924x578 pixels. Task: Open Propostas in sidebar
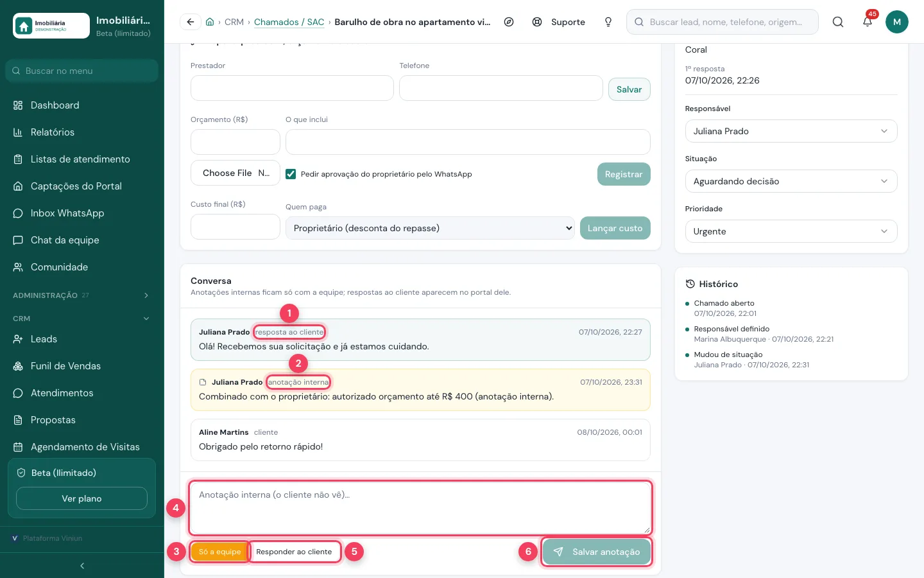click(x=82, y=420)
